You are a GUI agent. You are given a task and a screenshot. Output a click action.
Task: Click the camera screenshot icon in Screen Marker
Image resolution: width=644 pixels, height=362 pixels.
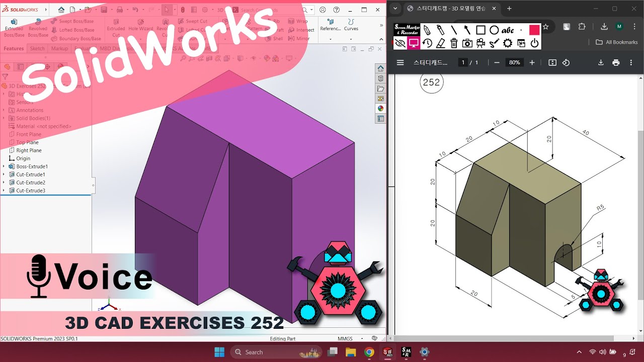point(467,43)
